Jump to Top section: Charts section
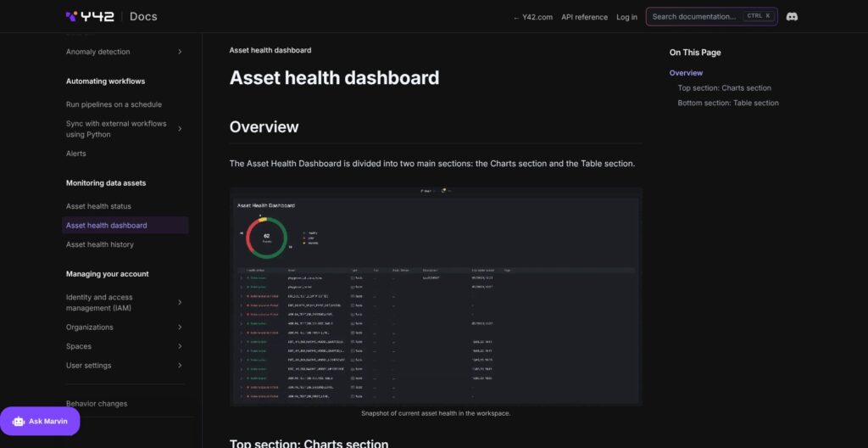 [724, 87]
